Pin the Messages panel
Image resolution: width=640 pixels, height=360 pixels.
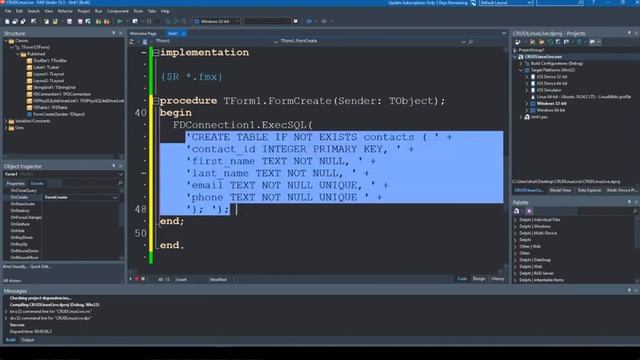[629, 290]
